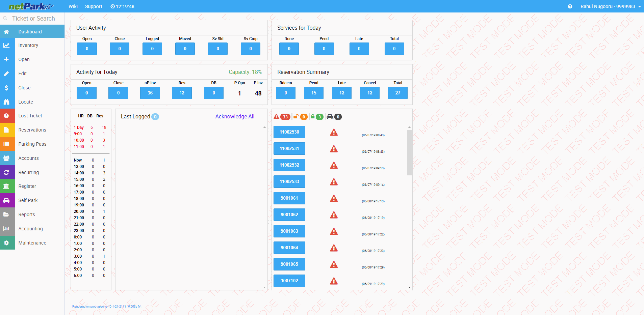Click warning triangle for ticket 11002530
This screenshot has width=644, height=315.
(334, 132)
